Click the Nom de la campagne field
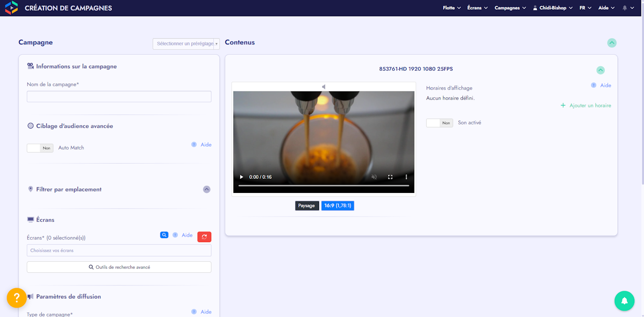Image resolution: width=644 pixels, height=317 pixels. [119, 96]
